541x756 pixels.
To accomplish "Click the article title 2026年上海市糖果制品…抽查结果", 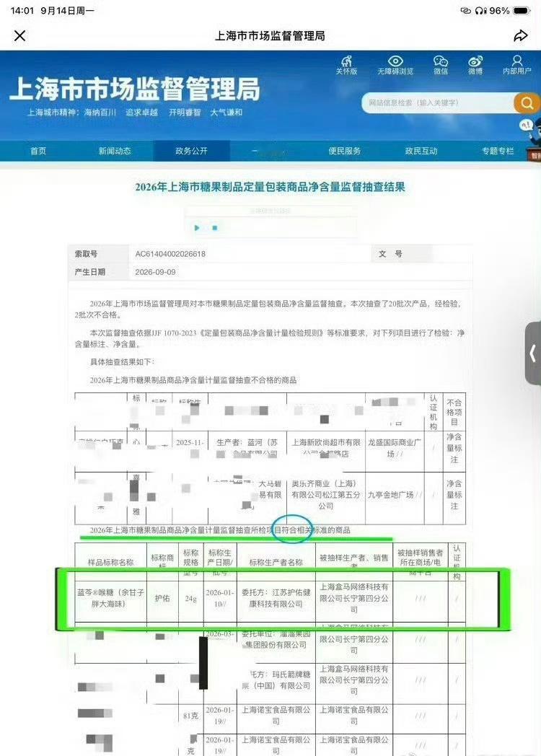I will coord(270,187).
